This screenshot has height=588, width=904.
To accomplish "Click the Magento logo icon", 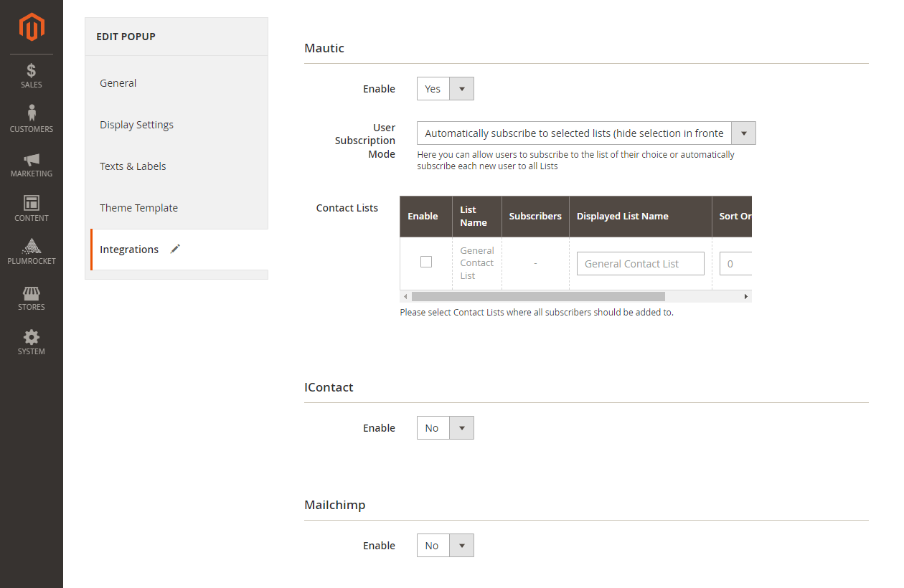I will pos(32,27).
